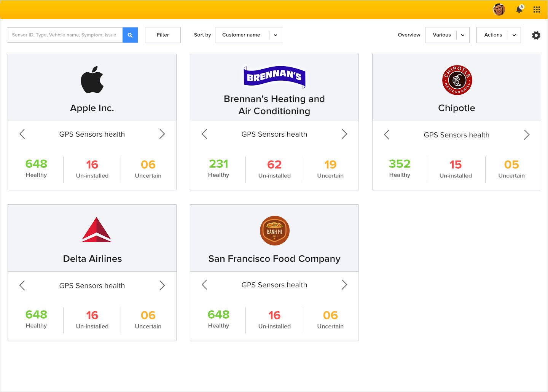The width and height of the screenshot is (548, 392).
Task: Click the Chipotle Mexican Grill logo
Action: pos(456,80)
